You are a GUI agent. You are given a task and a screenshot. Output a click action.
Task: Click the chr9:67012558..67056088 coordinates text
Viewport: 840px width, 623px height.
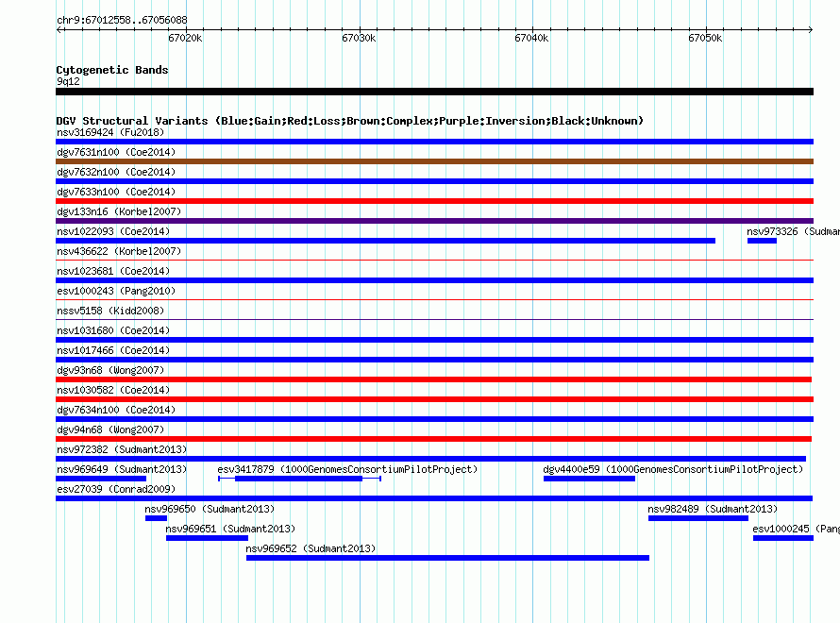[122, 20]
